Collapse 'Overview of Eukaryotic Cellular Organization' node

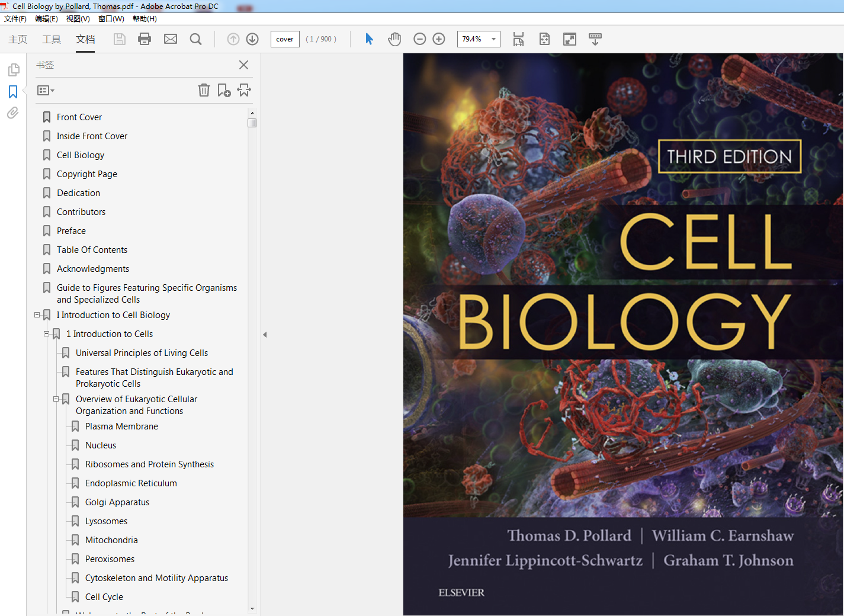[56, 399]
